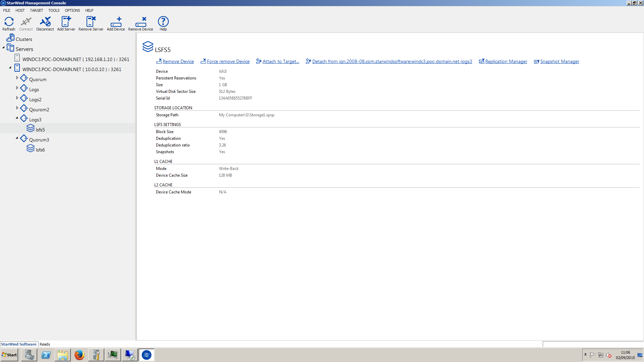Collapse the Logs3 target node
The height and width of the screenshot is (362, 644).
[x=17, y=118]
